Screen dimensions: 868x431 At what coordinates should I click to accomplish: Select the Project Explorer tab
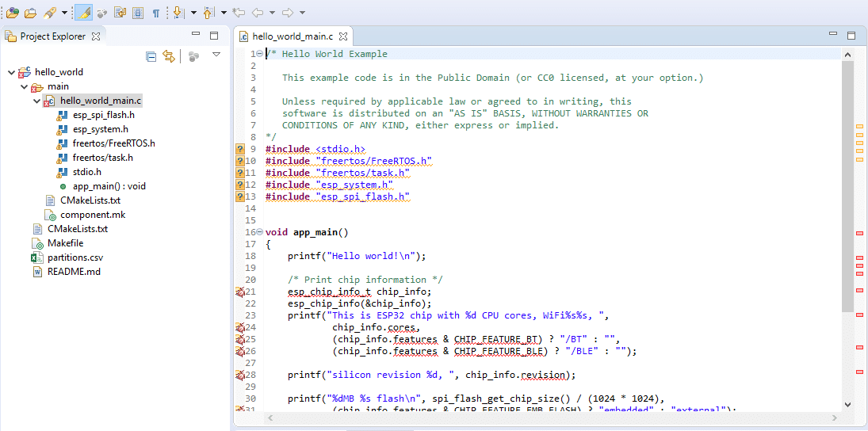pos(52,36)
